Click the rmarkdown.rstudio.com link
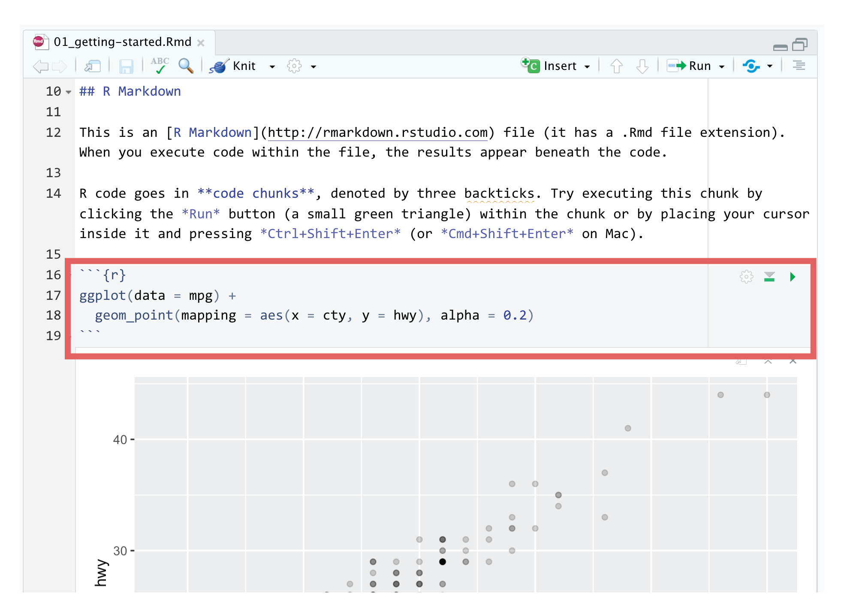841x616 pixels. pyautogui.click(x=377, y=133)
